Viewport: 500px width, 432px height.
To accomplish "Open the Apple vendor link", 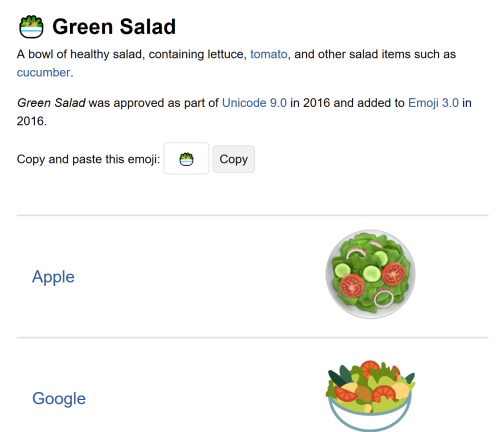I will coord(53,277).
